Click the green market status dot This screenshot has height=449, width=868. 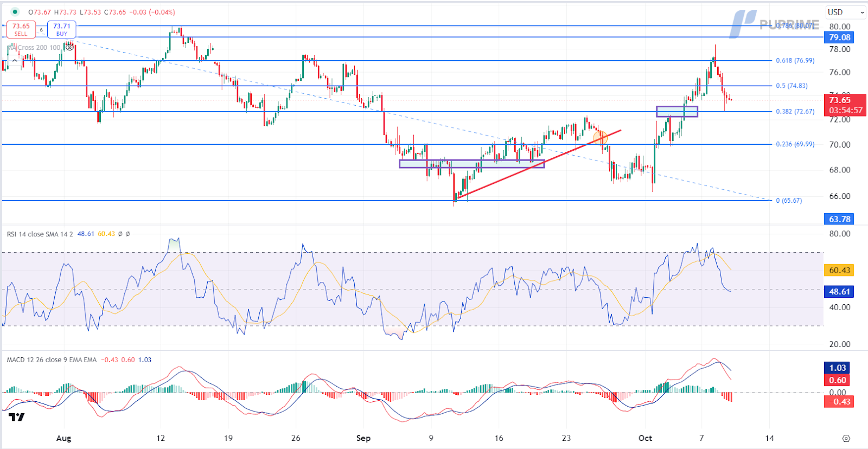15,11
